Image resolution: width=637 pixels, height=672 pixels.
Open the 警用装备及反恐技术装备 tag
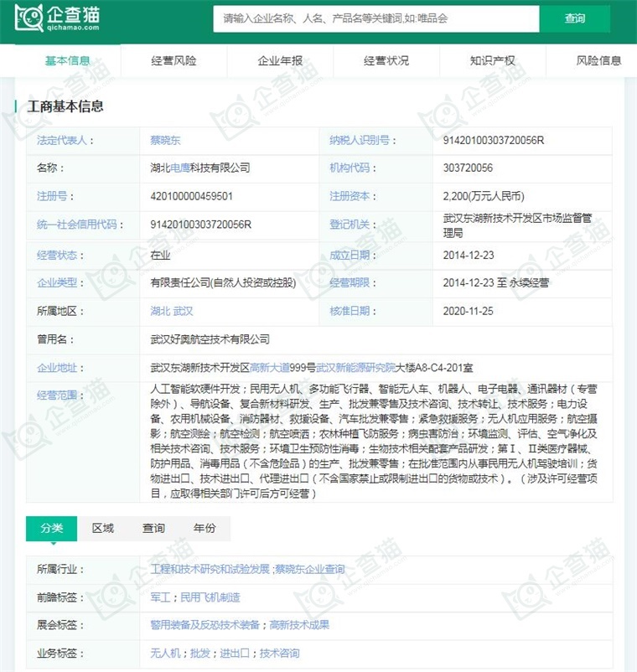pyautogui.click(x=205, y=625)
